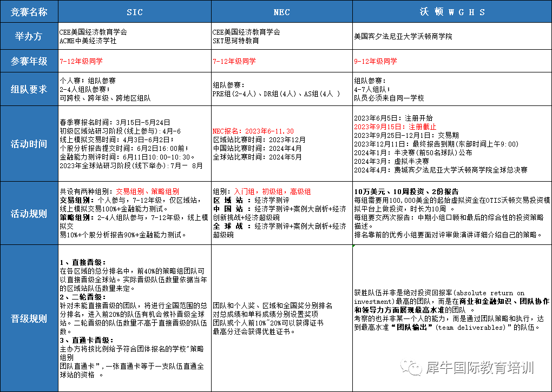Viewport: 552px width, 392px height.
Task: Click the 组队要求 row label
Action: click(29, 89)
